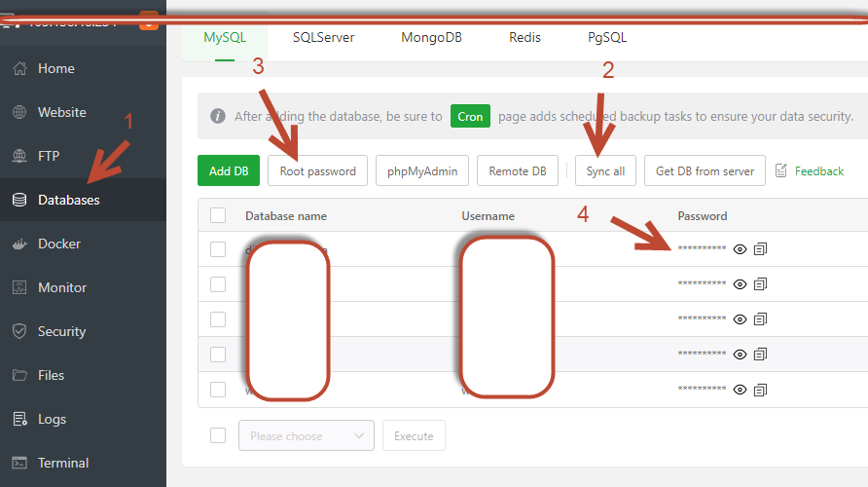Tick the select-all checkbox in table header

218,215
